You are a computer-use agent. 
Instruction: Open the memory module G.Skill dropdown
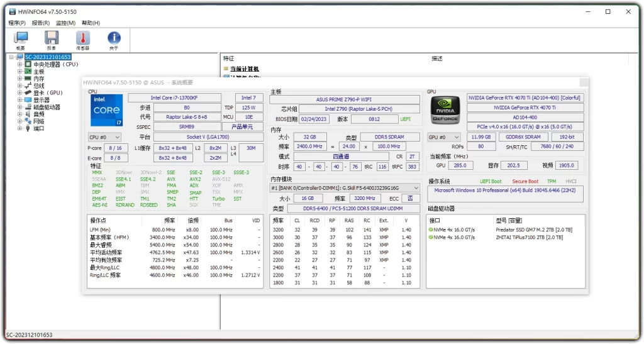click(x=345, y=187)
